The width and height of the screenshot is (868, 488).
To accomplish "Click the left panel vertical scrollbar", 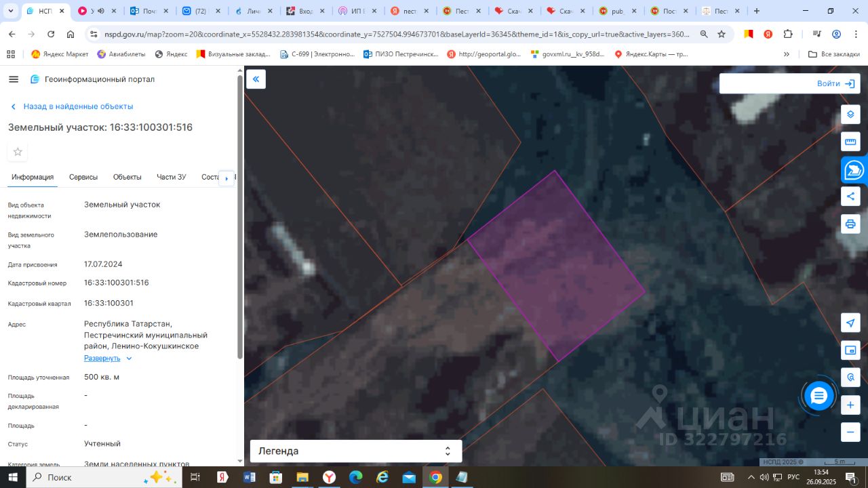I will click(239, 217).
